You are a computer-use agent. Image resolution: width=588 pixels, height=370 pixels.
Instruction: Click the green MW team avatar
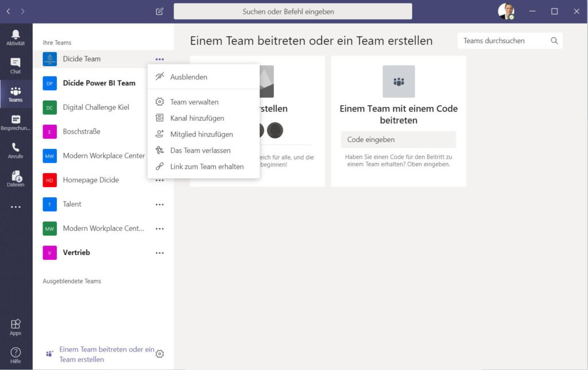click(49, 229)
